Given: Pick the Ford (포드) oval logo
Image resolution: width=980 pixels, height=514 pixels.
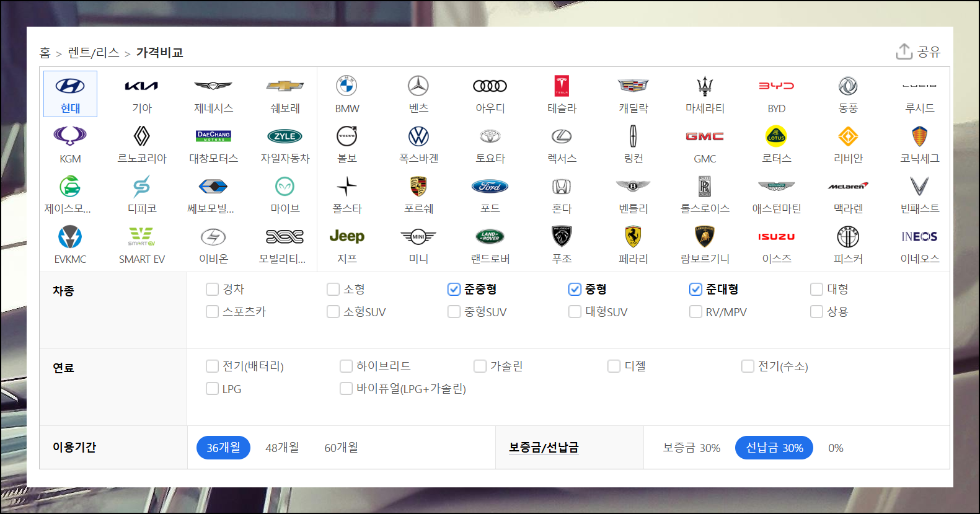Looking at the screenshot, I should click(490, 186).
